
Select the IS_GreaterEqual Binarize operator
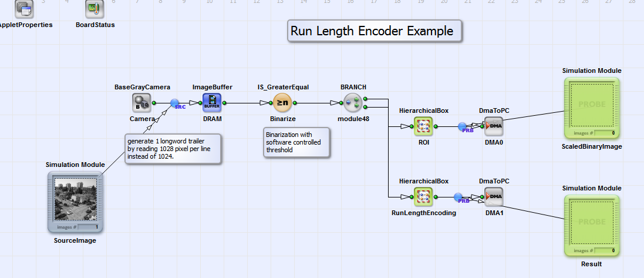point(282,103)
